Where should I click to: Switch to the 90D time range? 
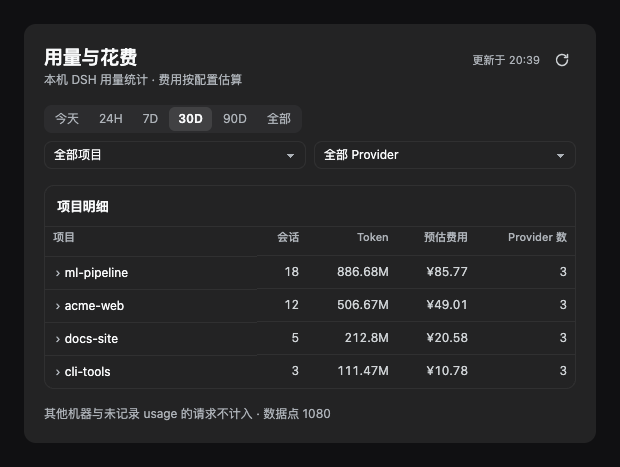[235, 119]
